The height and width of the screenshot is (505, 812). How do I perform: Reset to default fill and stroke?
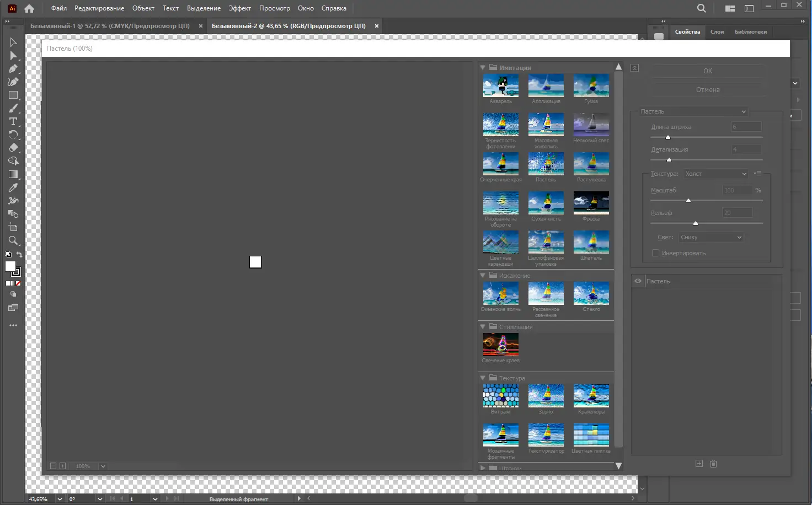tap(8, 255)
